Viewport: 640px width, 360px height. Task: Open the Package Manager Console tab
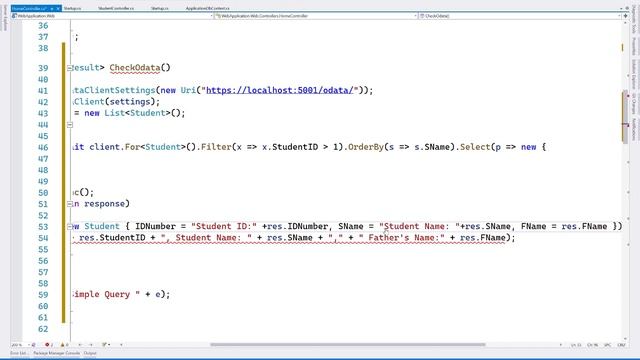point(56,353)
